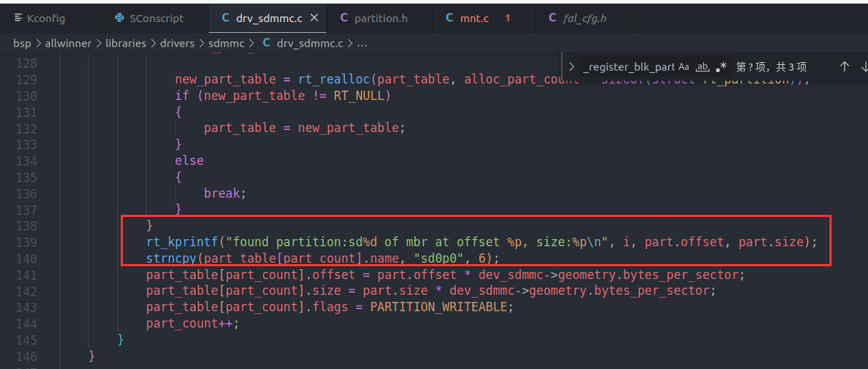Close the drv_sdmmc.c tab
This screenshot has width=868, height=369.
click(x=313, y=18)
